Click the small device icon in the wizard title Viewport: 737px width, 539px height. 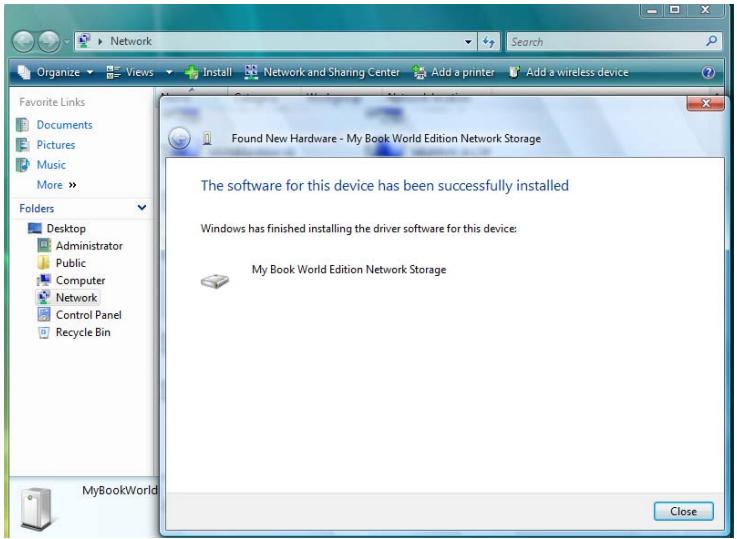(207, 139)
